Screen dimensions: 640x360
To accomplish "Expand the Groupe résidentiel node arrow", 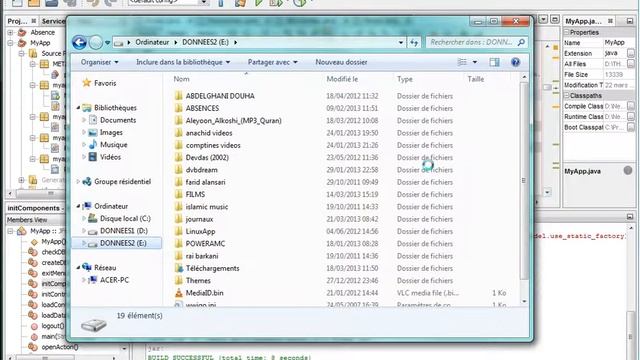I will [78, 182].
